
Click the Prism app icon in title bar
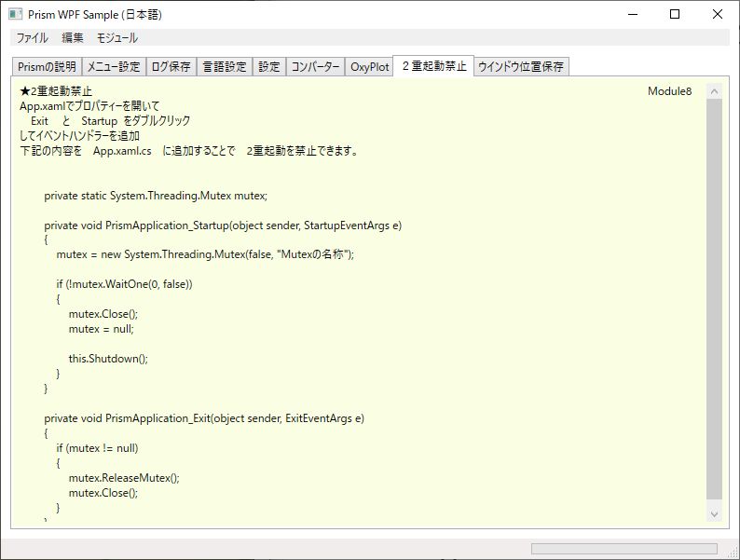tap(15, 14)
